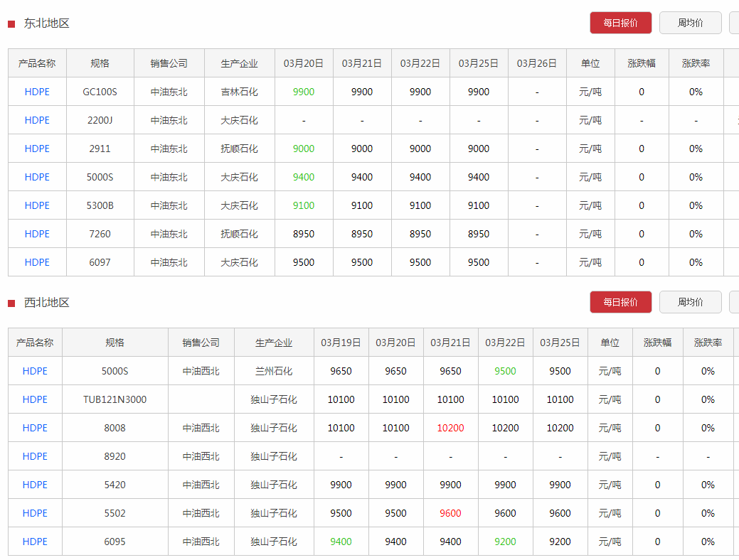The width and height of the screenshot is (739, 560).
Task: Click green 9200 price in 6095 row
Action: coord(505,542)
